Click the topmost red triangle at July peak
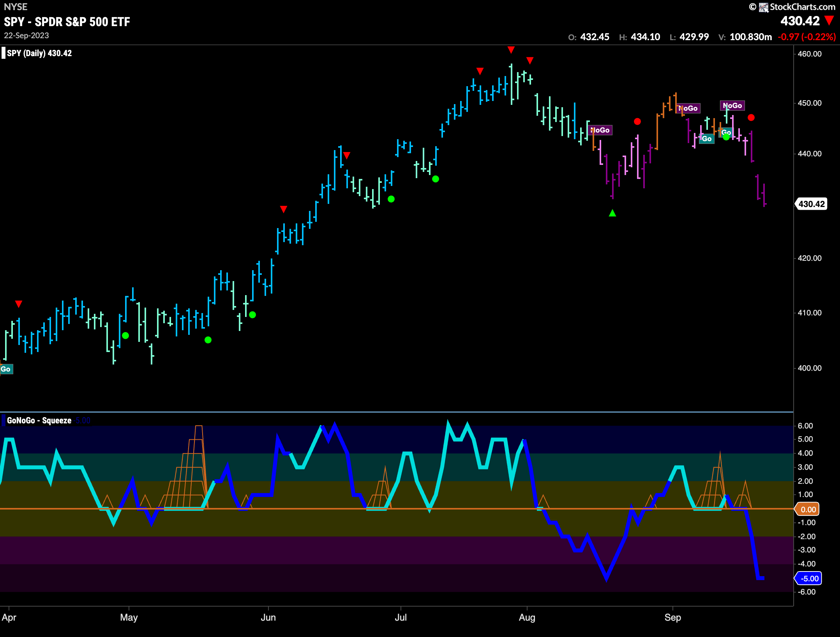840x637 pixels. (x=511, y=50)
